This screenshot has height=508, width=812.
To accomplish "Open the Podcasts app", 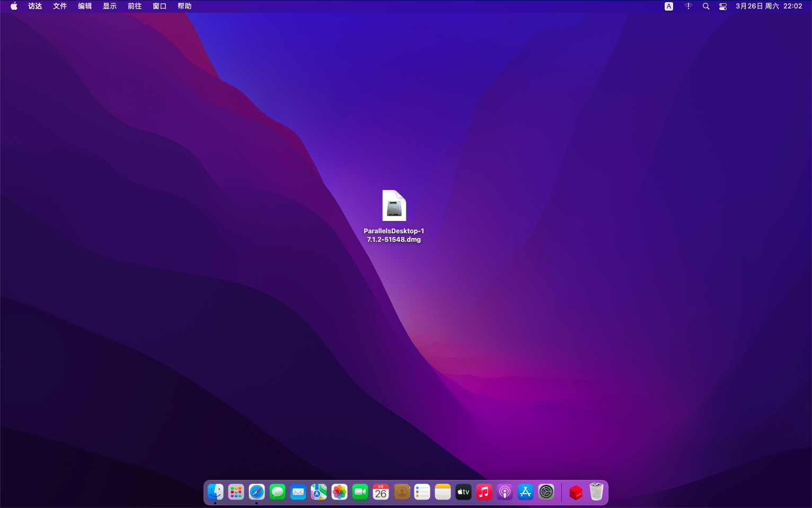I will pyautogui.click(x=505, y=492).
